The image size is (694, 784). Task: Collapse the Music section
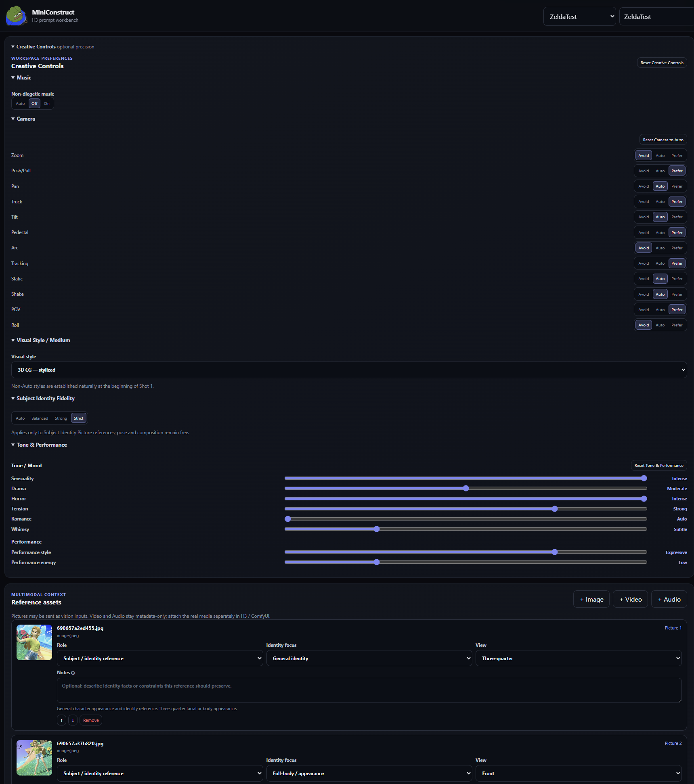[x=21, y=78]
